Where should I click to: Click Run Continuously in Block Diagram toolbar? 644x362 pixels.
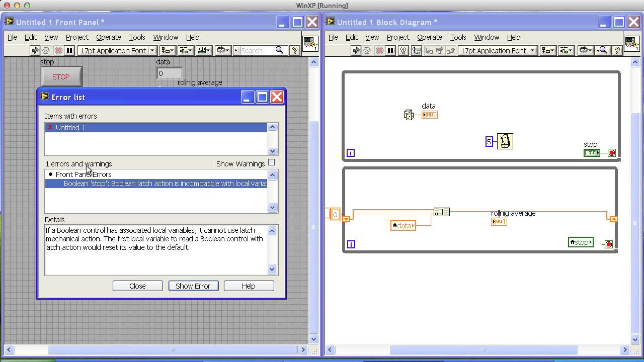367,50
